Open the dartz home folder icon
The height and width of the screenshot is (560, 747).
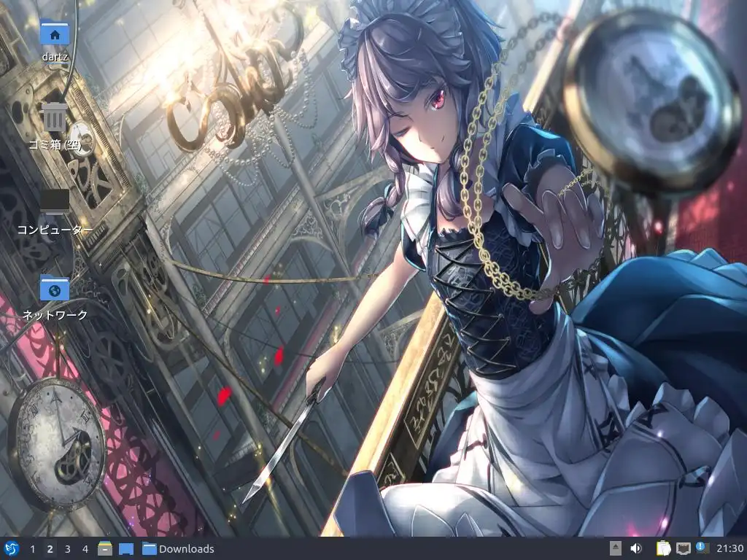[x=55, y=32]
